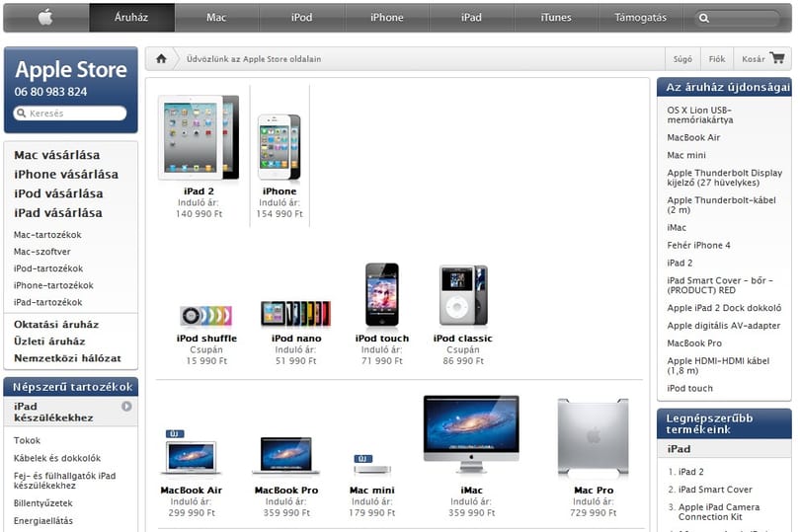Click the shopping cart icon next to Kosár
This screenshot has width=800, height=532.
pos(777,57)
